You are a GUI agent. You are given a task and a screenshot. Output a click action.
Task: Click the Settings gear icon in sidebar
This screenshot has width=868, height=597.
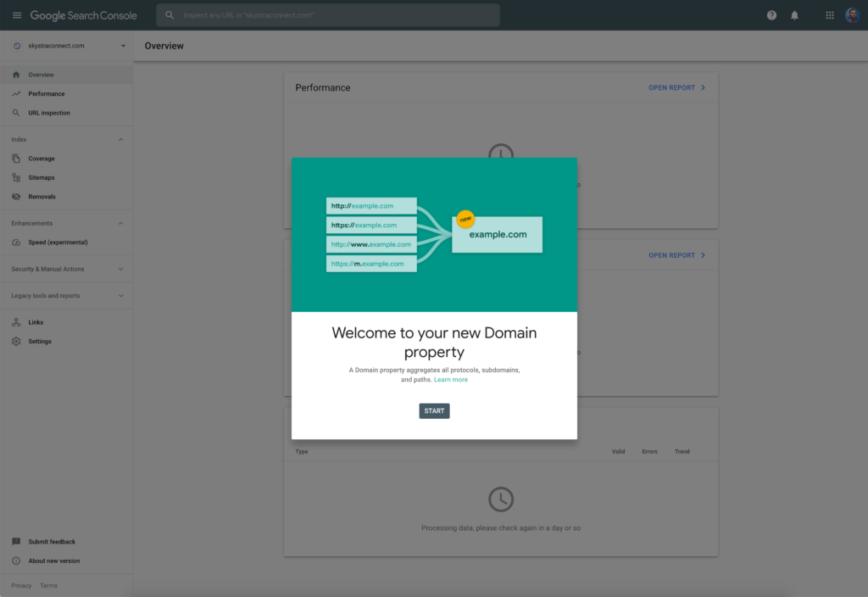point(17,342)
